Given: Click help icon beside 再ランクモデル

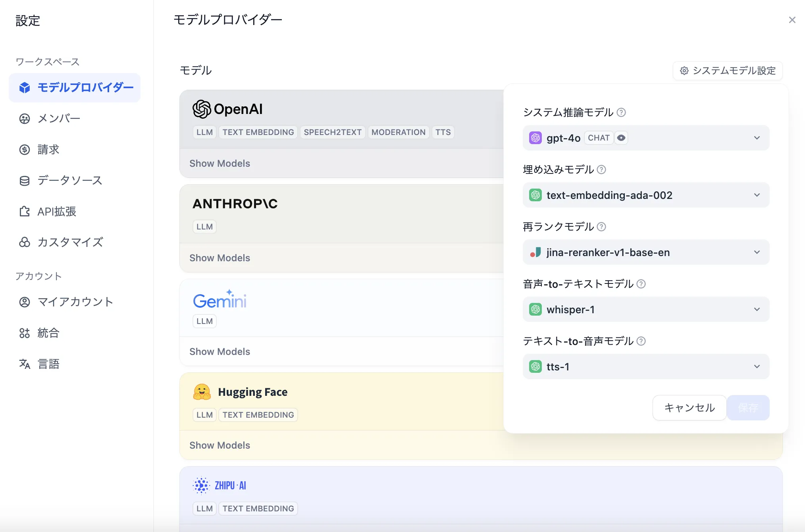Looking at the screenshot, I should pyautogui.click(x=601, y=227).
